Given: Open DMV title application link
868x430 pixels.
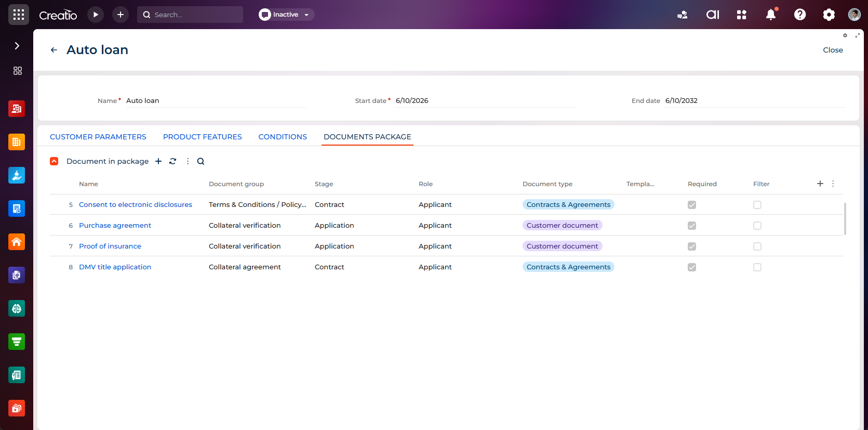Looking at the screenshot, I should 115,267.
